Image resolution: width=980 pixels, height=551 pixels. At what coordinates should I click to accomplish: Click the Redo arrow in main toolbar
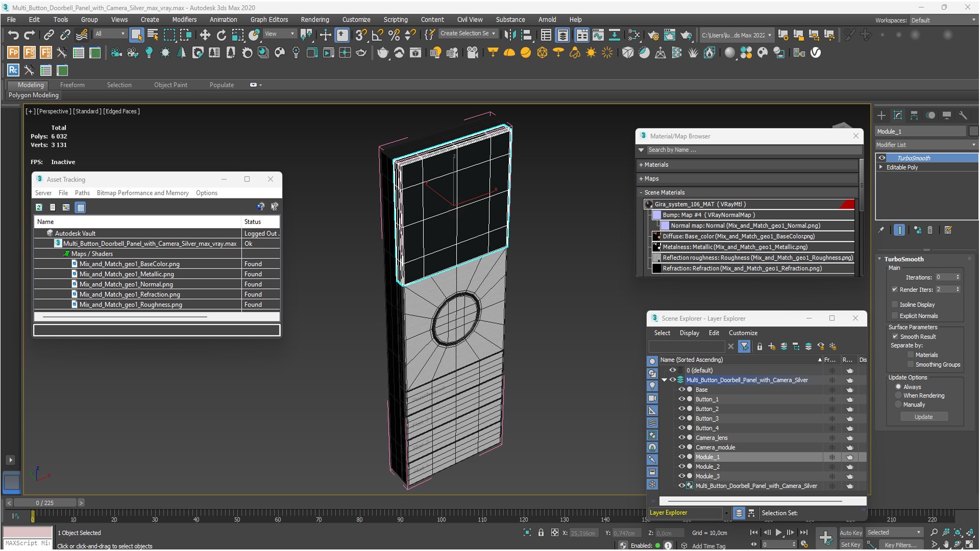click(30, 35)
